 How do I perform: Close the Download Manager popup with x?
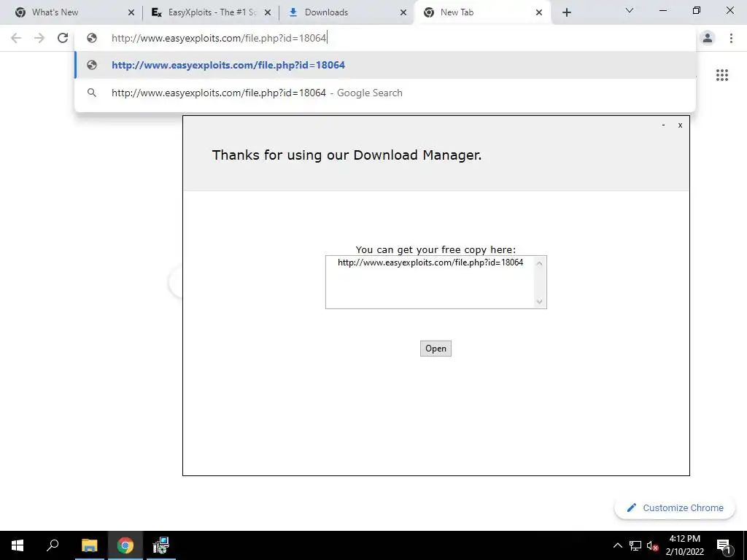680,125
